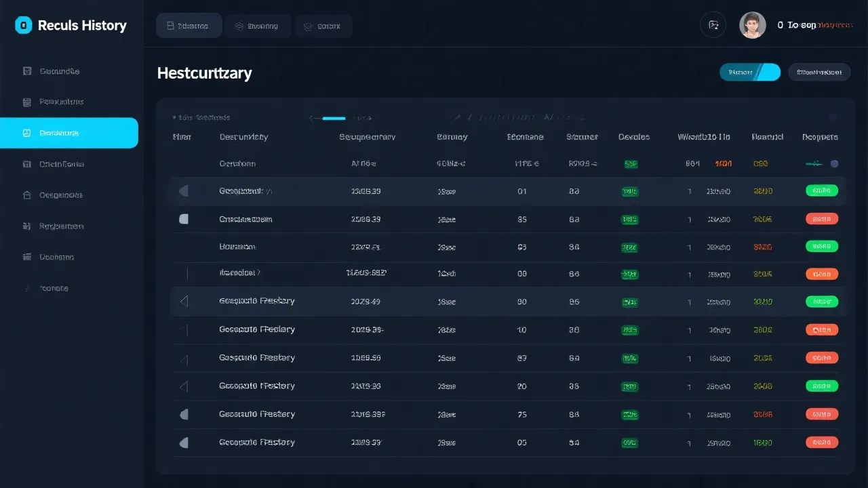This screenshot has width=868, height=488.
Task: Click the second sidebar item's list icon
Action: pyautogui.click(x=27, y=102)
